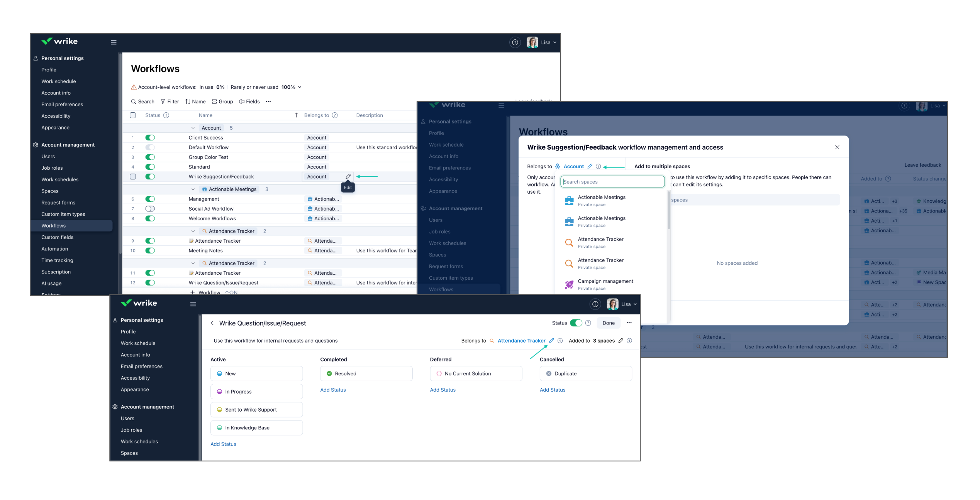Open help icon in bottom workflow window header
The height and width of the screenshot is (500, 980).
click(x=595, y=304)
